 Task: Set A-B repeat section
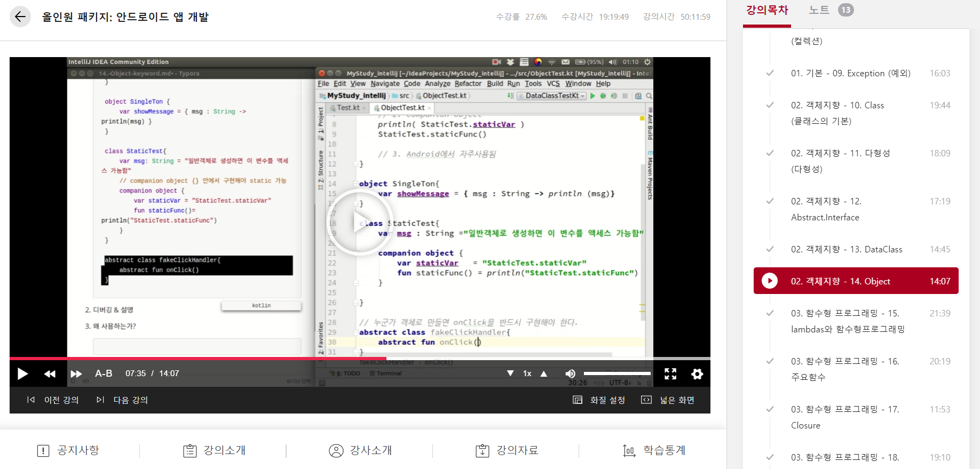(x=104, y=373)
